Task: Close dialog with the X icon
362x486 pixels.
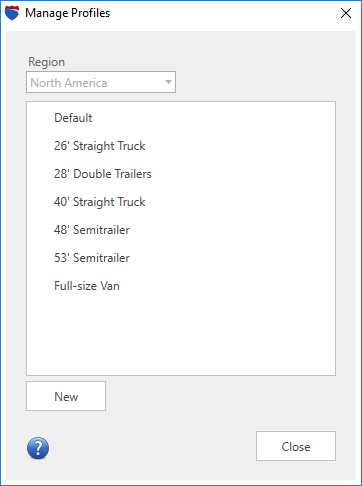Action: pos(346,13)
